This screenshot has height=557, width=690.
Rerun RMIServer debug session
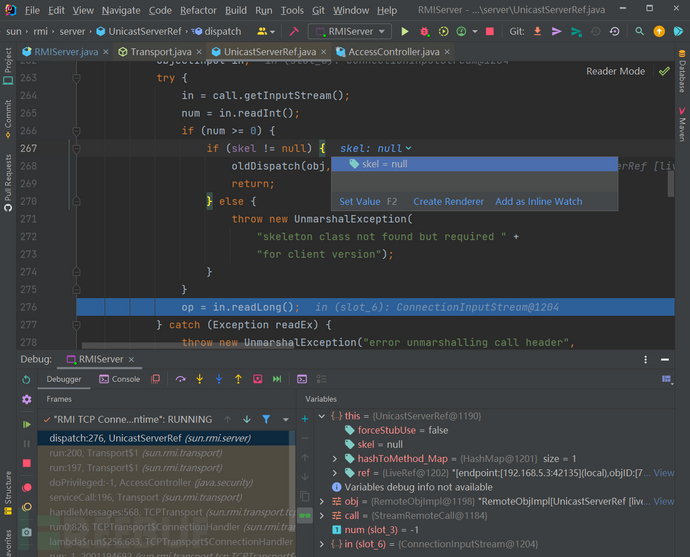[26, 379]
